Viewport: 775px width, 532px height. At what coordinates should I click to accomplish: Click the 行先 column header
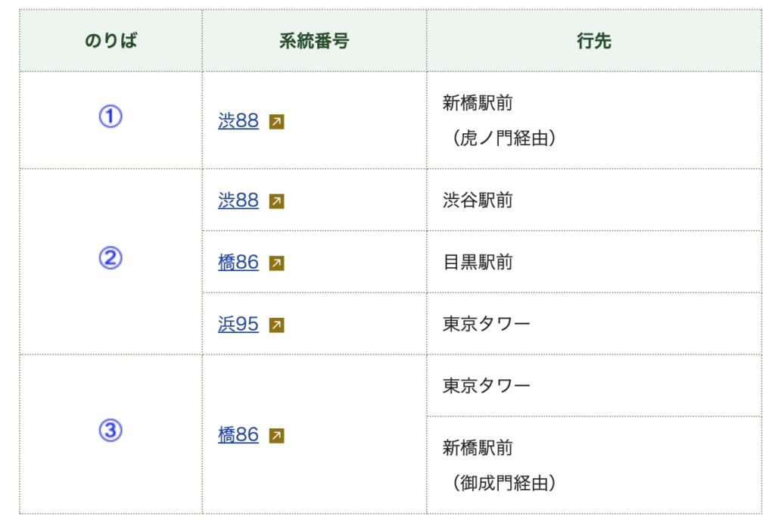coord(594,41)
